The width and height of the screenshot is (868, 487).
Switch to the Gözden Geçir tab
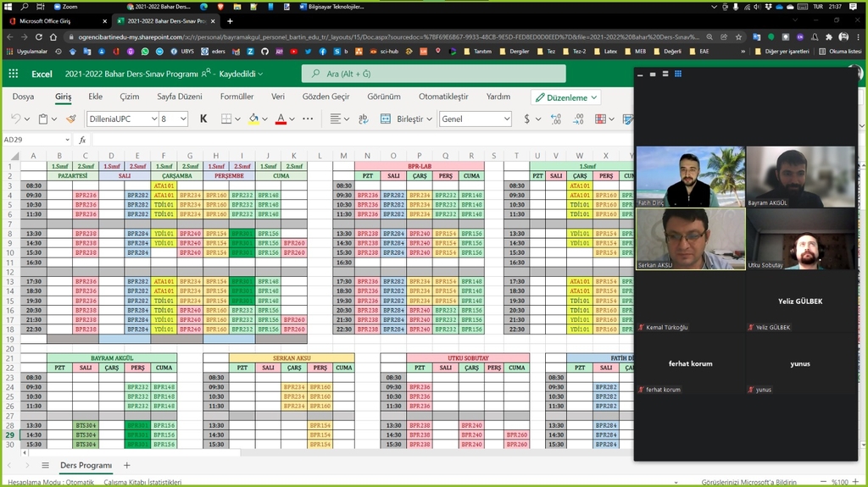click(325, 97)
